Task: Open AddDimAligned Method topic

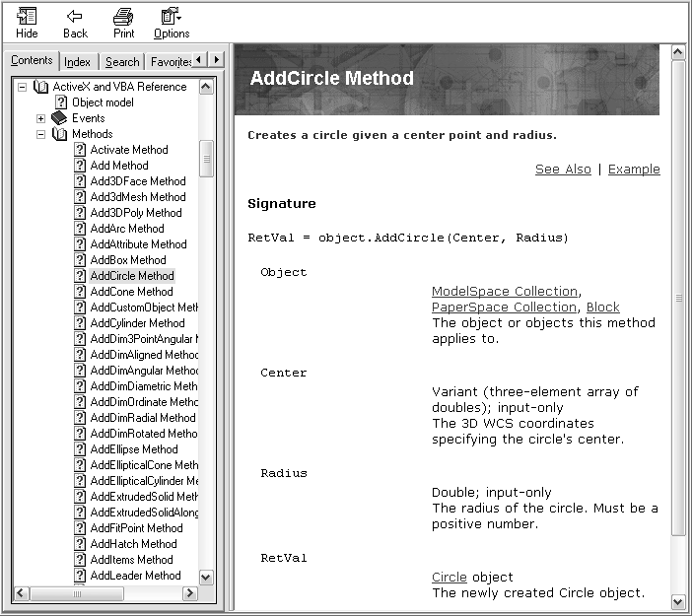Action: tap(144, 355)
